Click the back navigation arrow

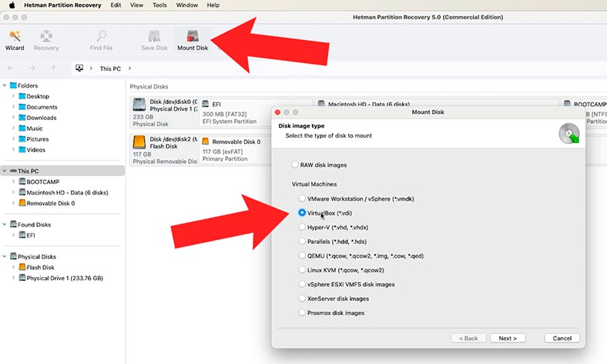click(11, 68)
